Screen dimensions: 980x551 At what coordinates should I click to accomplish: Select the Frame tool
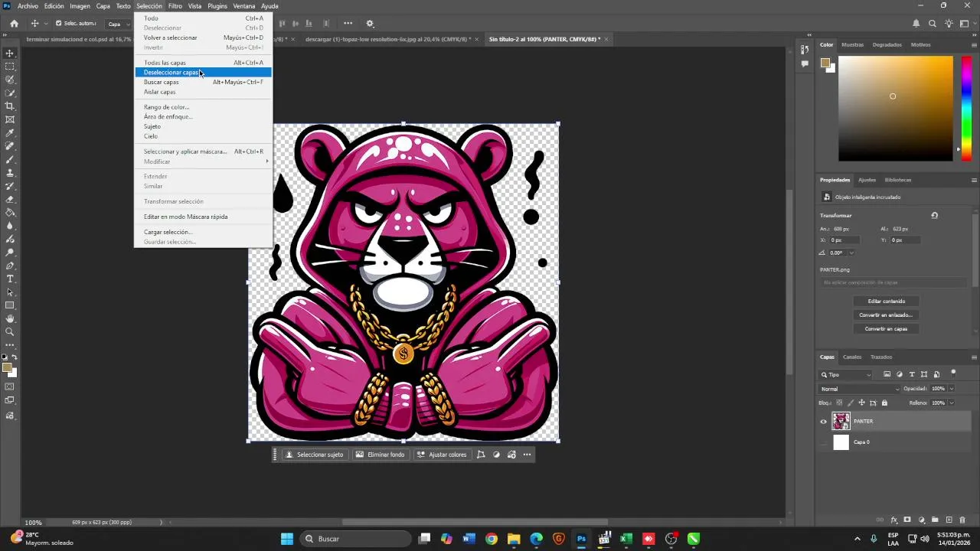click(10, 119)
